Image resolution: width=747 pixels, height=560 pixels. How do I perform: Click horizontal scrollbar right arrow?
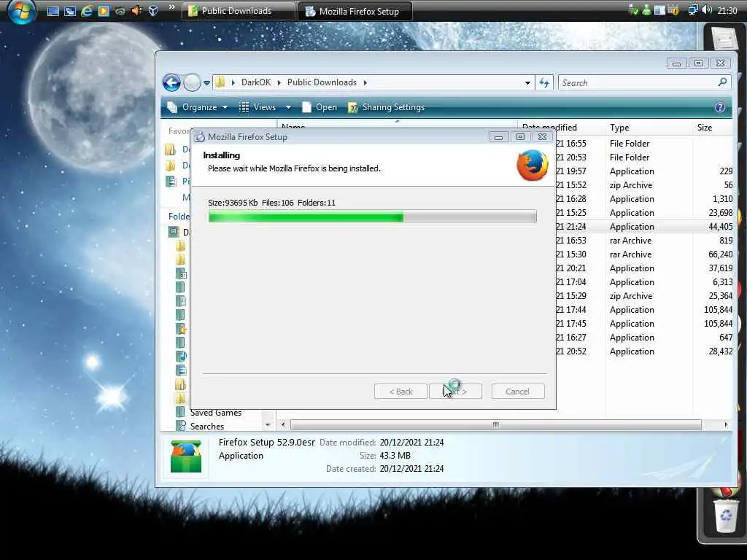point(726,424)
